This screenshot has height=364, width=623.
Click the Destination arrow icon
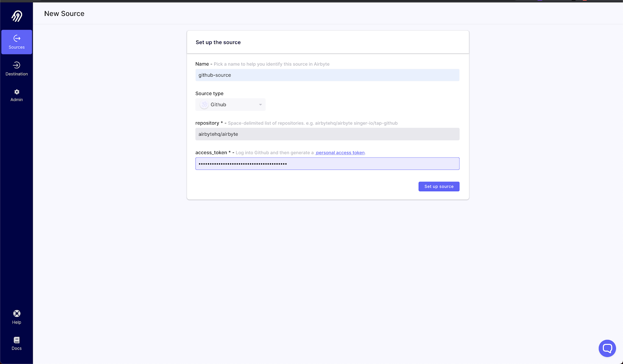pos(16,65)
